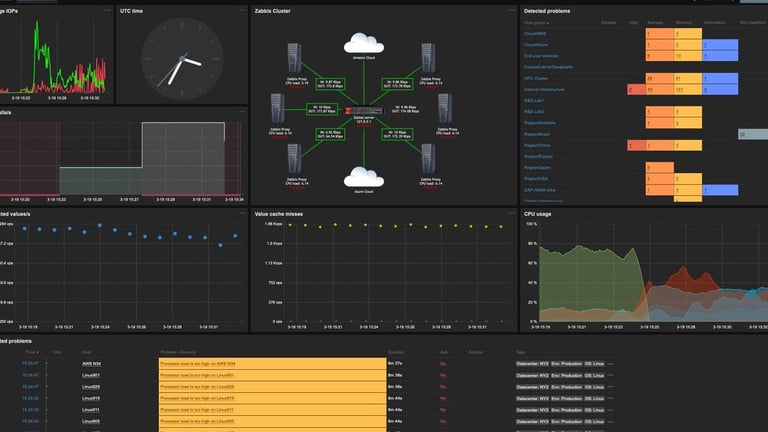Open Region/Europe host group link
Image resolution: width=768 pixels, height=432 pixels.
[538, 157]
